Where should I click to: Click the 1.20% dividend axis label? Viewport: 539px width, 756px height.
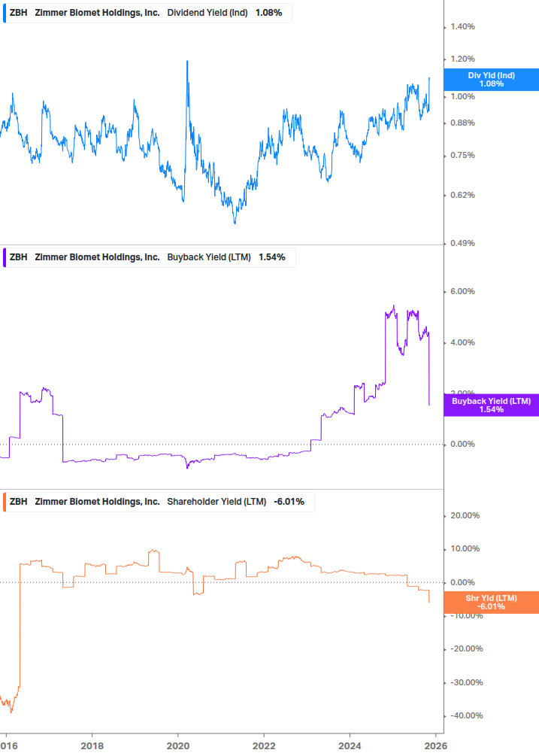462,59
